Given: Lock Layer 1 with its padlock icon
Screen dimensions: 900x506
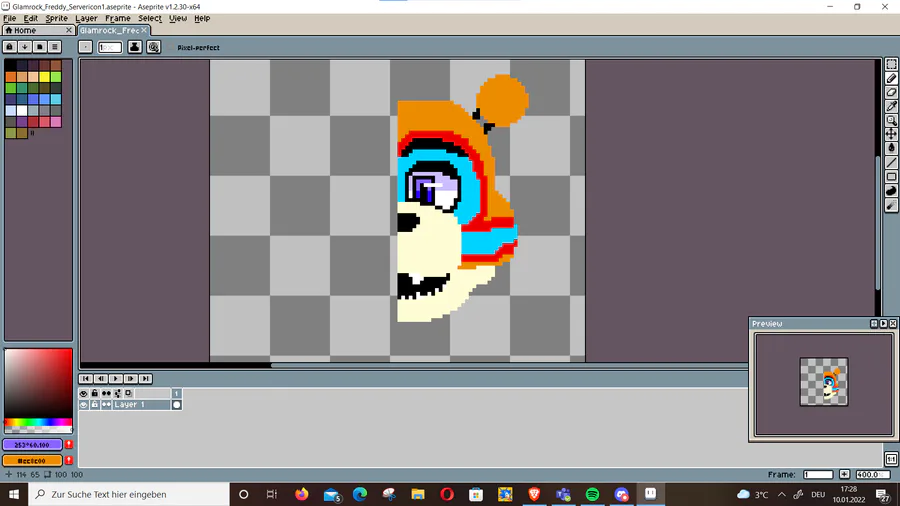Looking at the screenshot, I should (x=95, y=405).
